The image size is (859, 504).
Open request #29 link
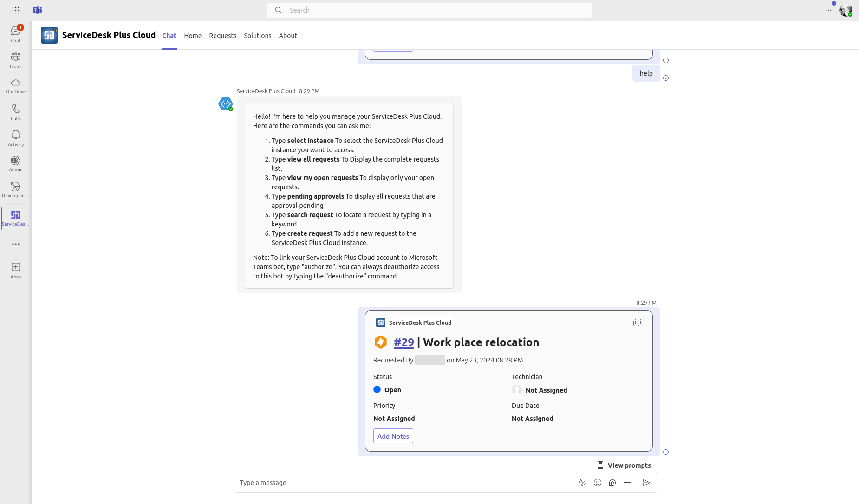click(404, 342)
